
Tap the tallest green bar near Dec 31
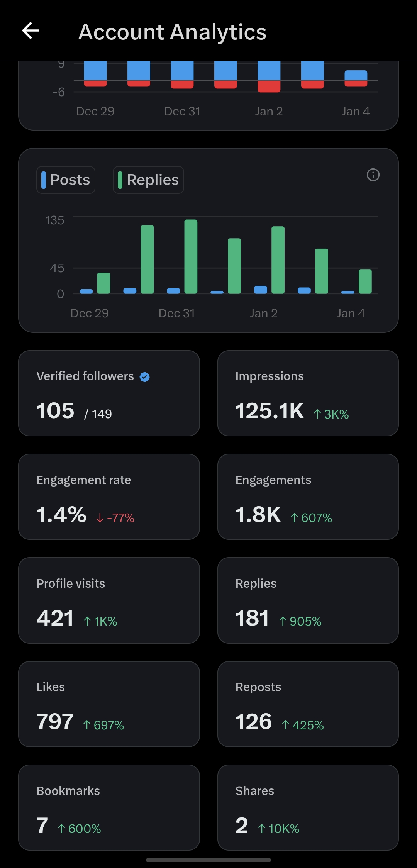tap(191, 257)
